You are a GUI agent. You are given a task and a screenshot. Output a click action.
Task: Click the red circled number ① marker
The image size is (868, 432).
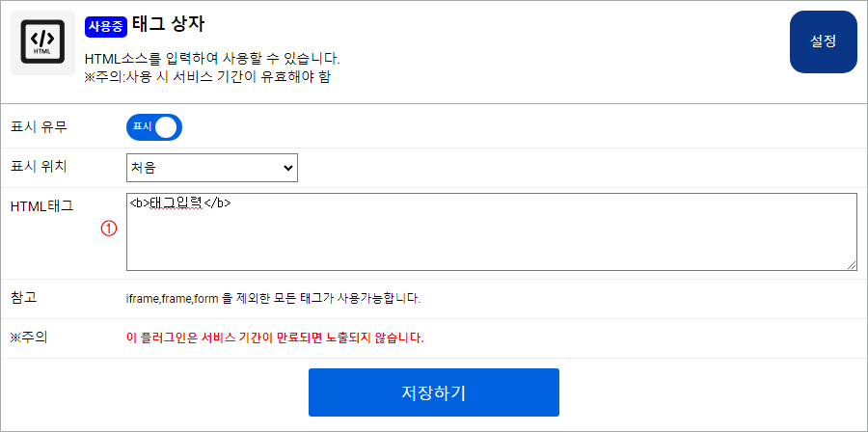[109, 229]
